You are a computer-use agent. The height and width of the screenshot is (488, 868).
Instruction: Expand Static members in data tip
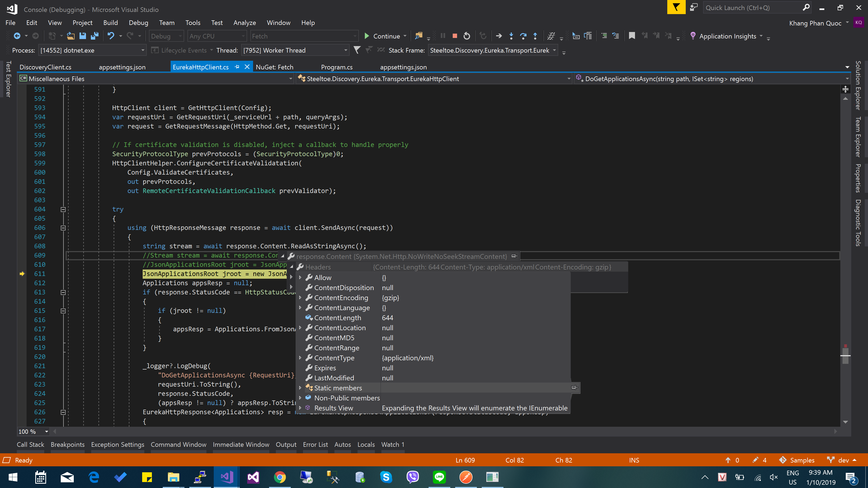pos(300,388)
